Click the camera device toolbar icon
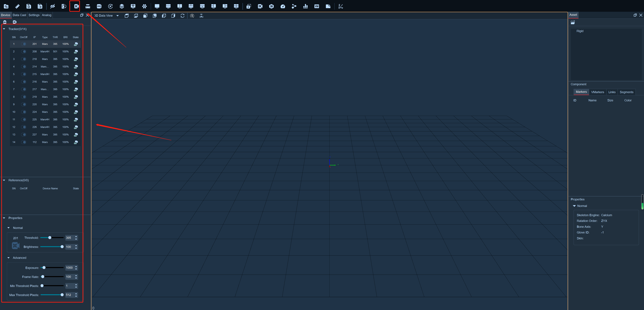Screen dimensions: 644x310 click(76, 6)
